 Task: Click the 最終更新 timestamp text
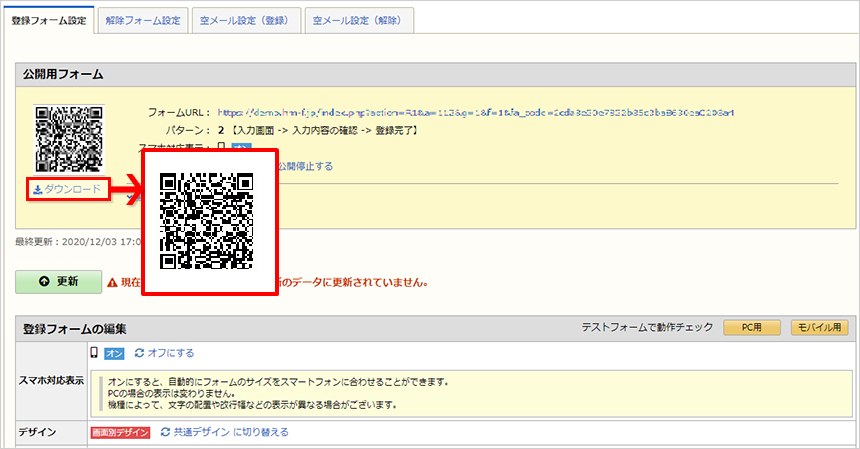pyautogui.click(x=78, y=241)
